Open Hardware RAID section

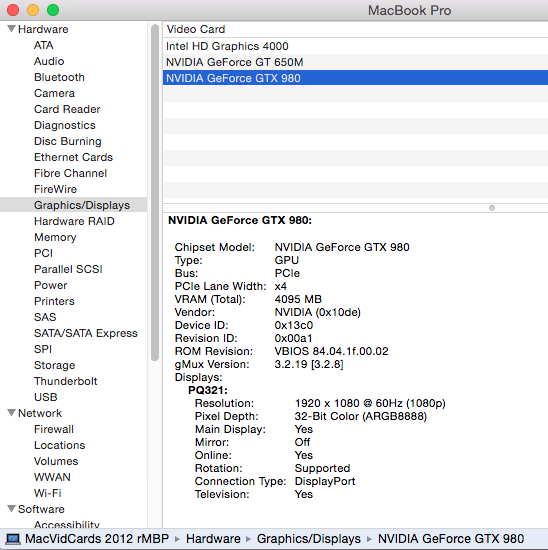74,221
